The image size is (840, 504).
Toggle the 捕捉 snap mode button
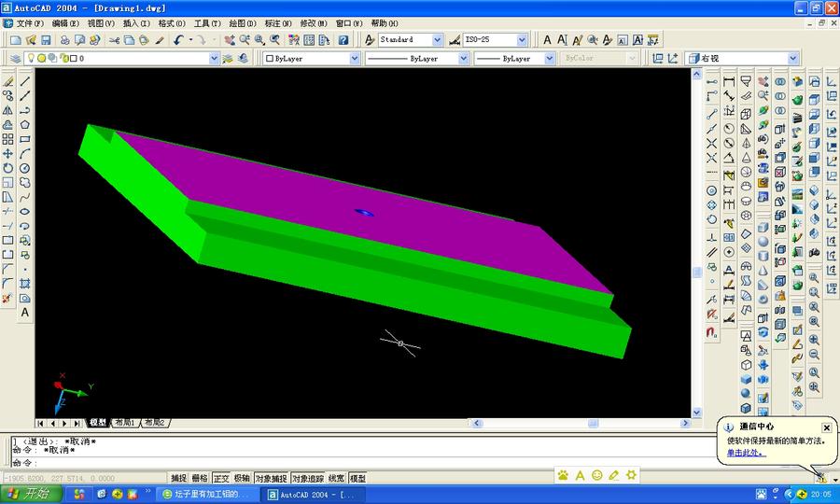[x=179, y=478]
